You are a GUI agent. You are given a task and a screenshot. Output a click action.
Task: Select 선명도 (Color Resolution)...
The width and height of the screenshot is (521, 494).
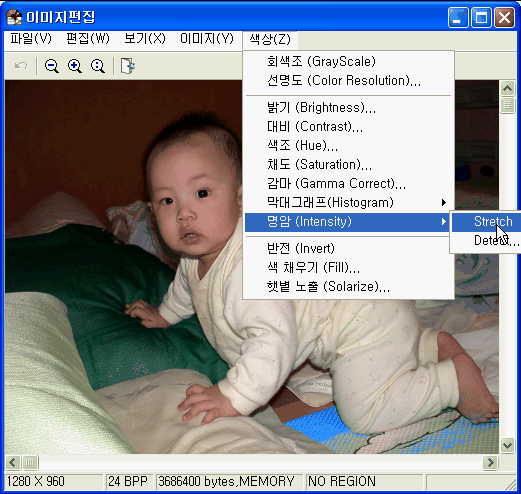coord(349,80)
